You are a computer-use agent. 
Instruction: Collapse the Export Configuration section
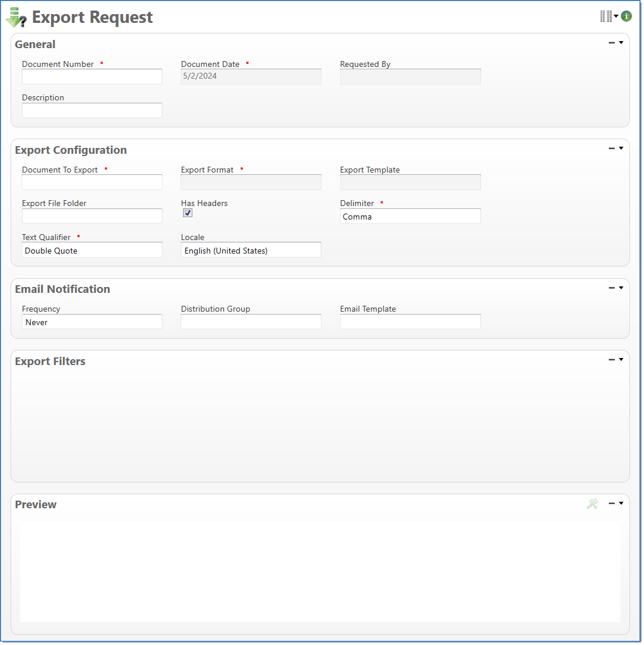click(x=612, y=148)
